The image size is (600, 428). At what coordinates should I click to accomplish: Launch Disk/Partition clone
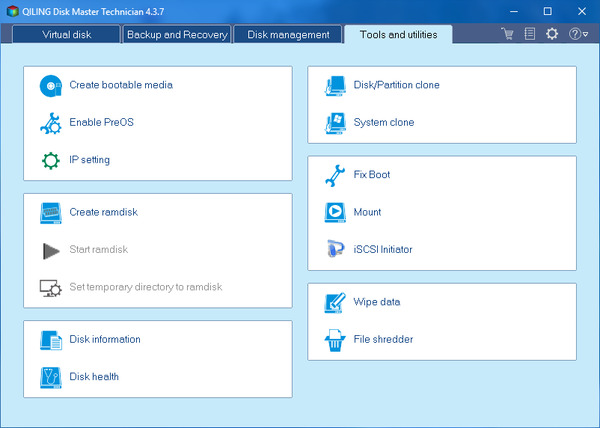(396, 85)
